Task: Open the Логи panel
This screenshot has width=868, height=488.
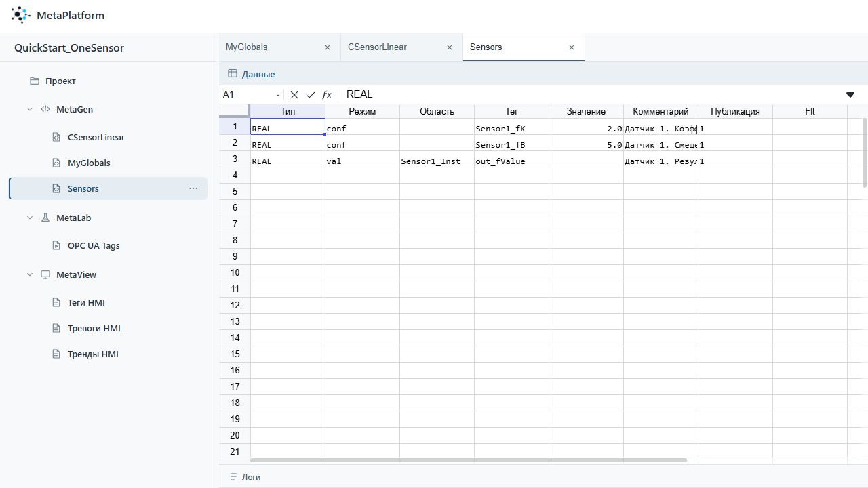Action: pos(245,476)
